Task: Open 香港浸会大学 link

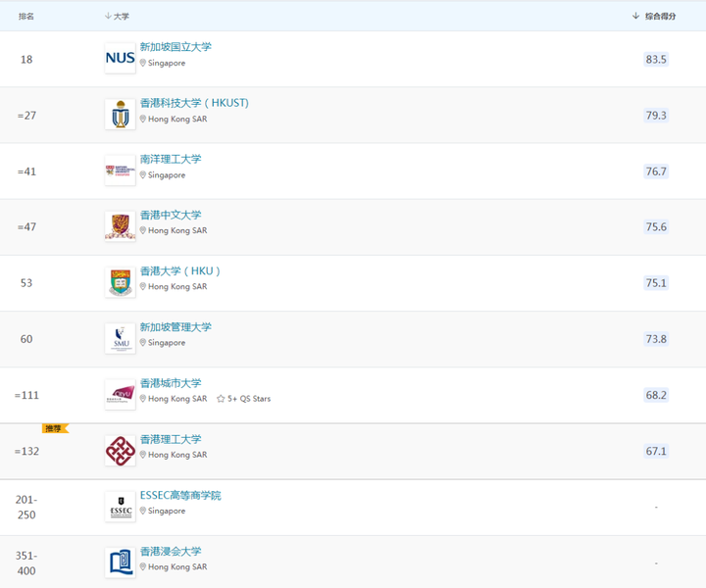Action: tap(171, 551)
